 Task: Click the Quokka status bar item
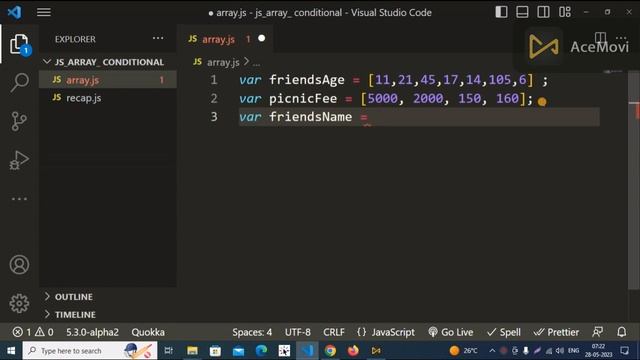pos(148,332)
